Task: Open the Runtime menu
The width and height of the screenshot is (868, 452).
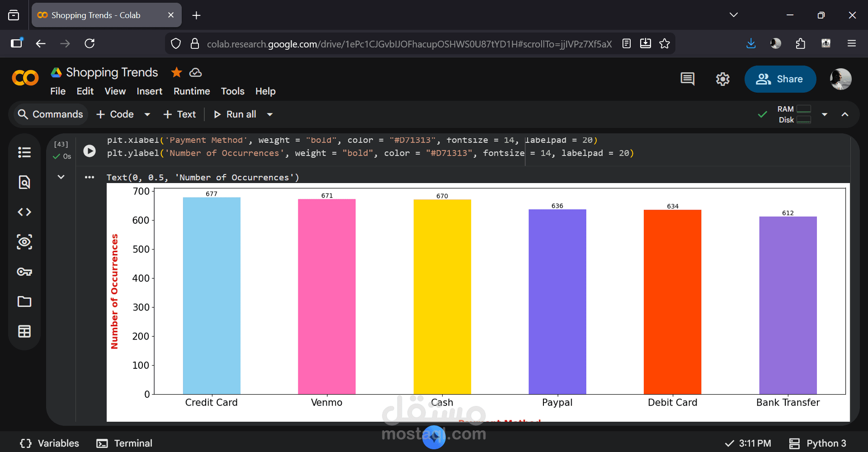Action: (192, 91)
